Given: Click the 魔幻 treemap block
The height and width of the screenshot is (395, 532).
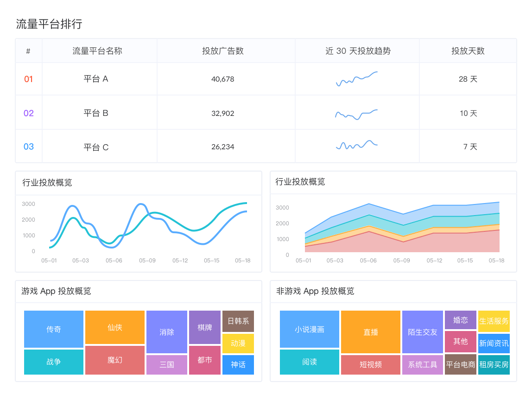Looking at the screenshot, I should 115,360.
